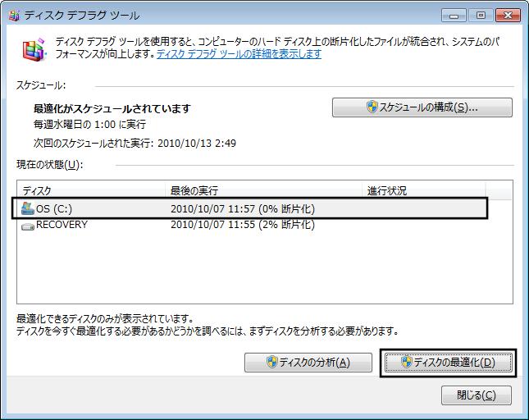The height and width of the screenshot is (420, 529).
Task: Click the 最後の実行 column header
Action: coord(263,190)
